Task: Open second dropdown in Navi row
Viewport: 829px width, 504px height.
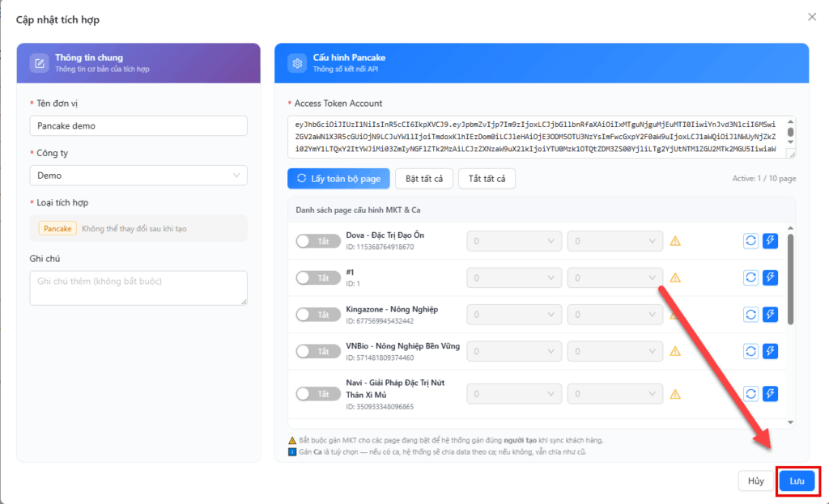Action: coord(615,394)
